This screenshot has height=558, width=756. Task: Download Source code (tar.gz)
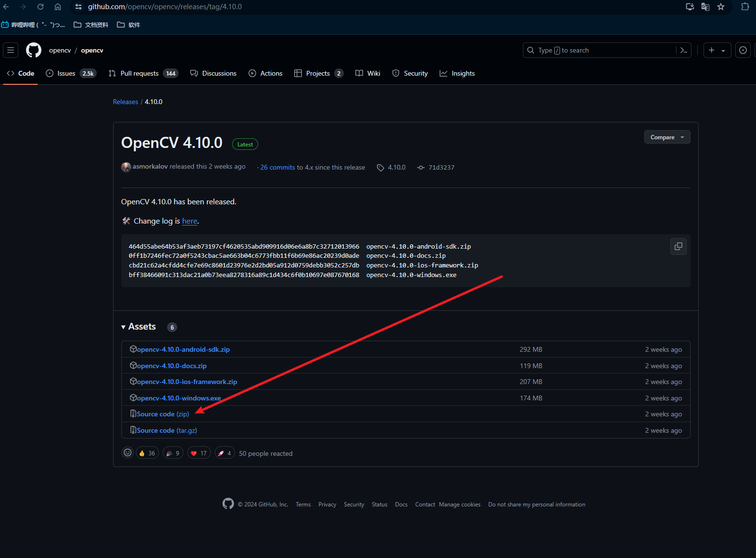coord(167,430)
